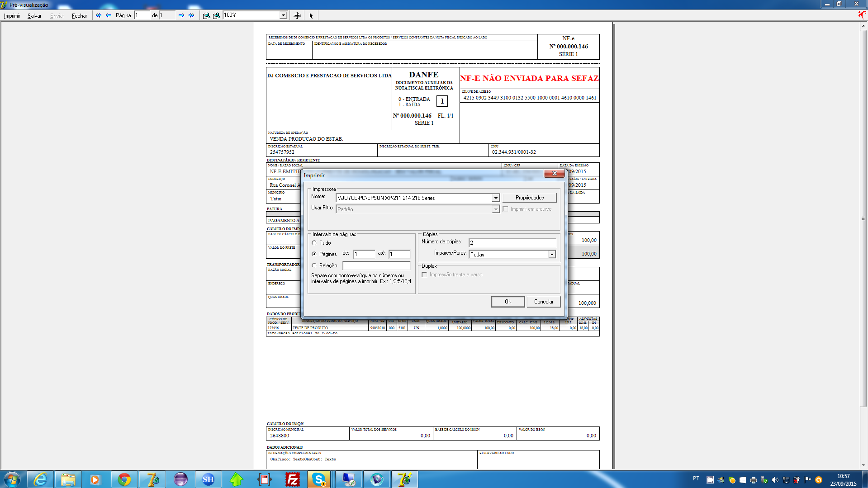Toggle Imprimir em arquivo checkbox
This screenshot has height=488, width=868.
506,209
